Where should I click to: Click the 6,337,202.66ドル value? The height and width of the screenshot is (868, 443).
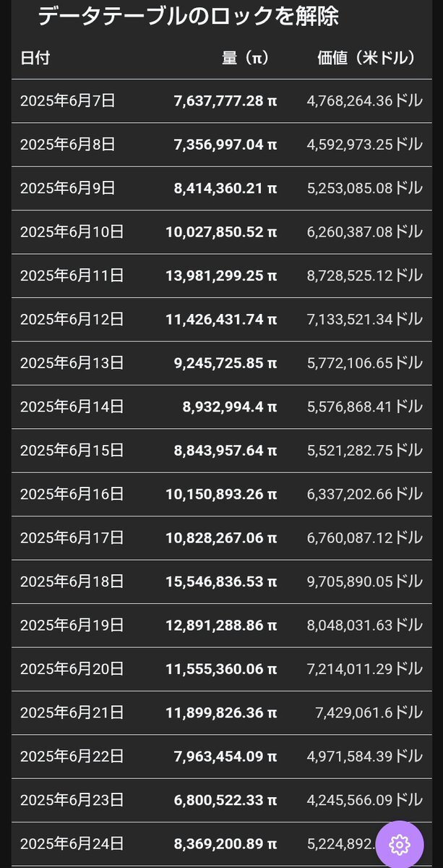[x=355, y=494]
